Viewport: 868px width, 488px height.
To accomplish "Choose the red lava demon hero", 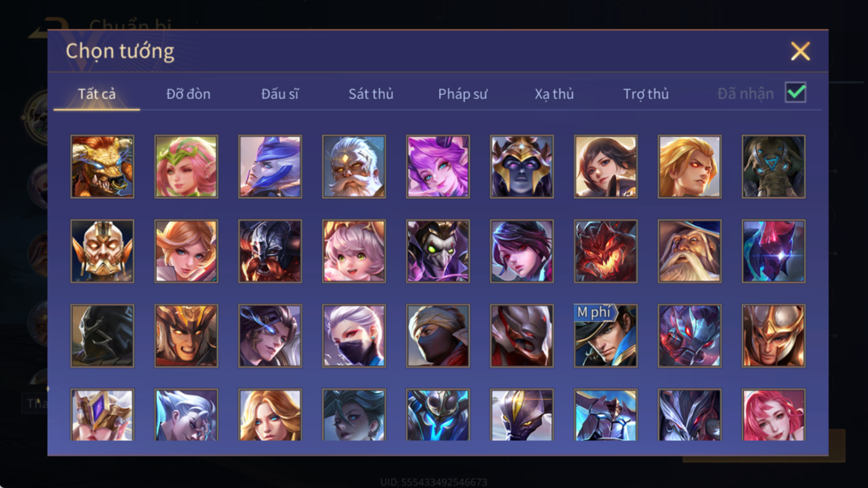I will pyautogui.click(x=606, y=251).
